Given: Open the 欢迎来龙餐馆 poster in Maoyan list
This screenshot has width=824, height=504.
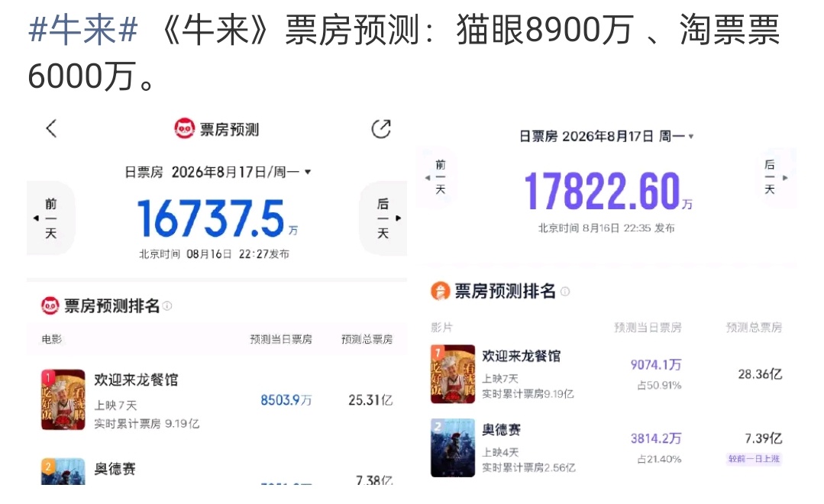Looking at the screenshot, I should tap(63, 400).
